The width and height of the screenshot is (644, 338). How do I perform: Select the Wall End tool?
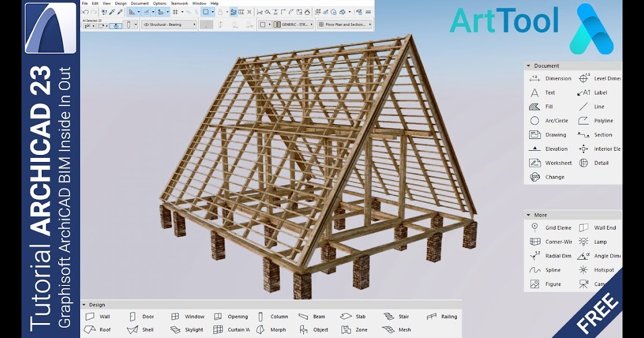(597, 227)
